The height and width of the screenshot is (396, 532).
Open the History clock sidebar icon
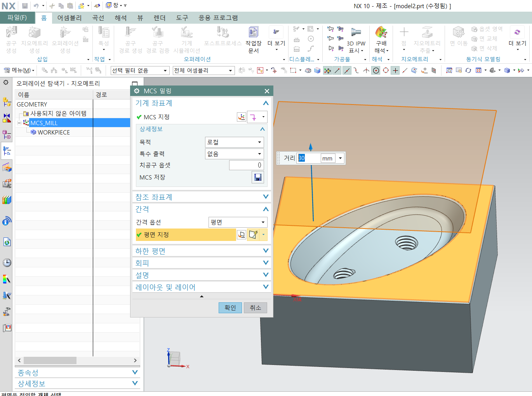[x=7, y=263]
